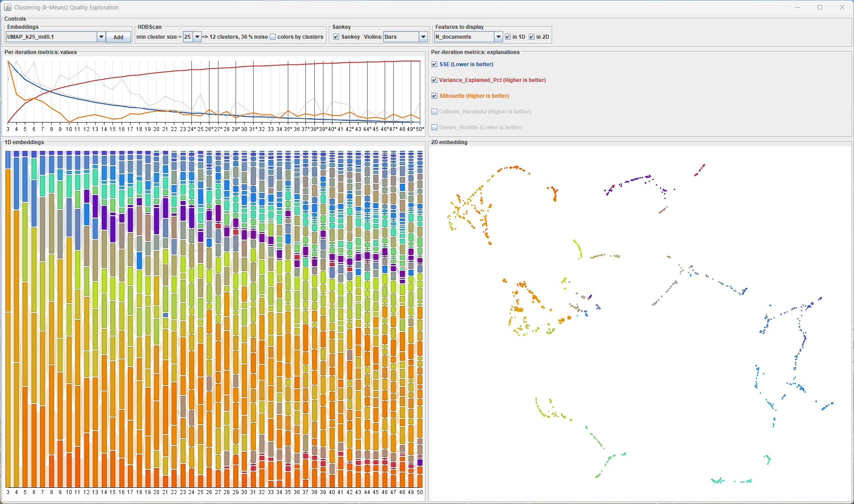This screenshot has height=504, width=854.
Task: Click the Add embedding button
Action: click(118, 37)
